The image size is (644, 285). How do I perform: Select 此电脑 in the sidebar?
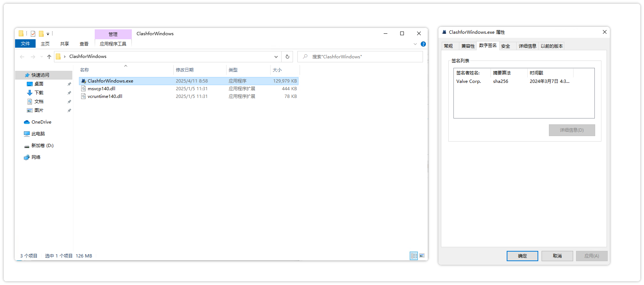pos(38,134)
